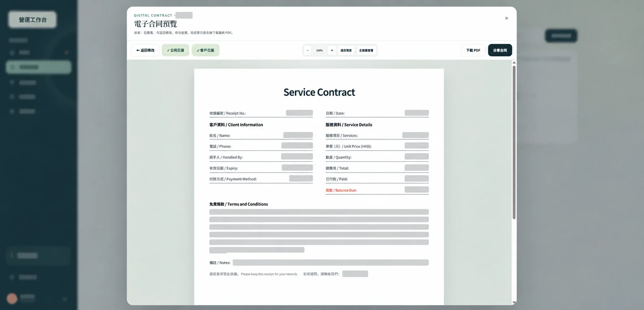Viewport: 644px width, 310px height.
Task: Click the DIGITAL CONTRACT header label
Action: coord(153,15)
